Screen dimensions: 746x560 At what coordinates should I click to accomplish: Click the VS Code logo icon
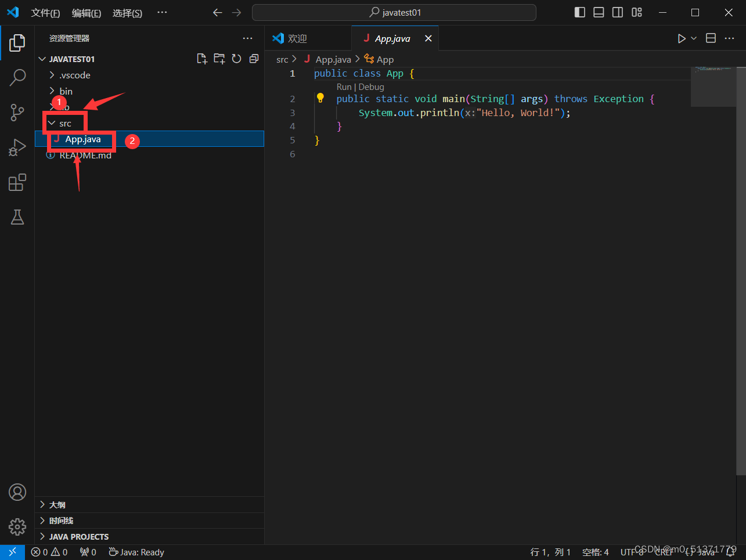(x=13, y=12)
